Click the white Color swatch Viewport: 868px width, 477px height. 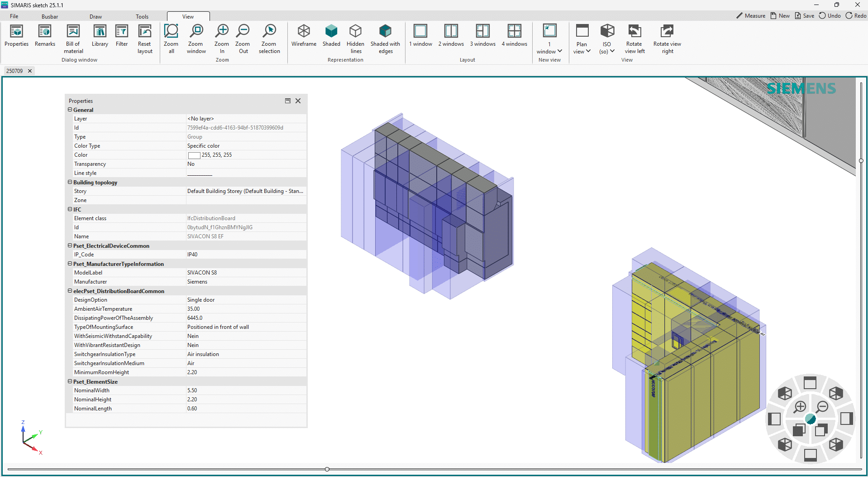(x=194, y=155)
